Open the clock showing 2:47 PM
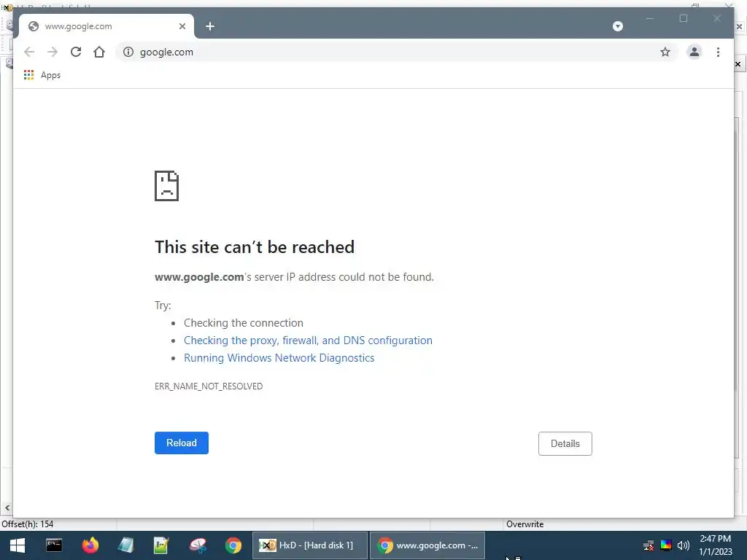The image size is (747, 560). click(715, 545)
